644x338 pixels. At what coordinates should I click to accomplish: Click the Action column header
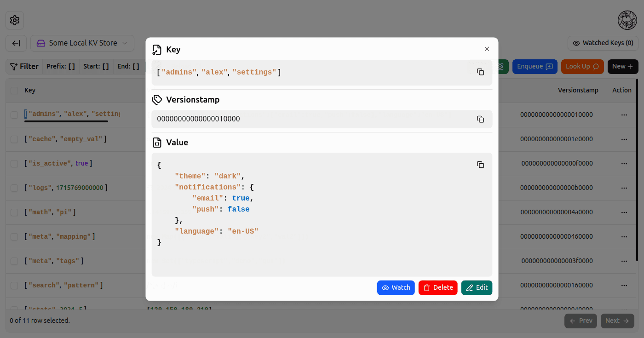click(x=622, y=91)
